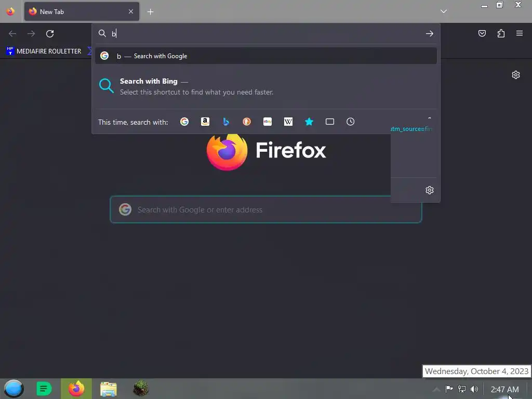Screen dimensions: 532x399
Task: Open the Start menu orb
Action: [x=14, y=389]
